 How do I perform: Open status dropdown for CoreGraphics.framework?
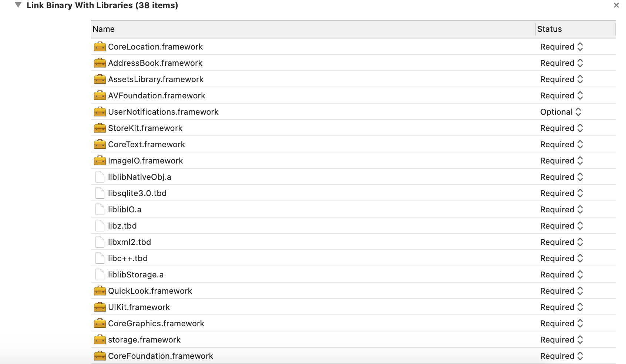click(x=562, y=323)
